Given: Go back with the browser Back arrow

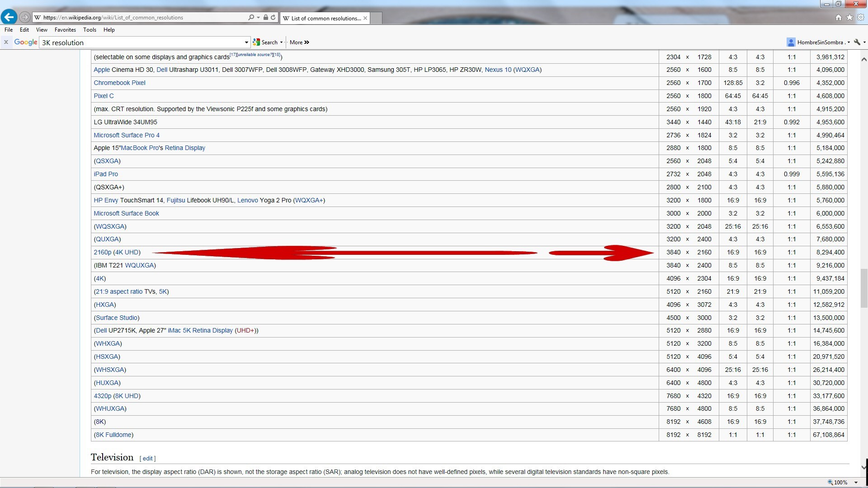Looking at the screenshot, I should click(x=9, y=17).
